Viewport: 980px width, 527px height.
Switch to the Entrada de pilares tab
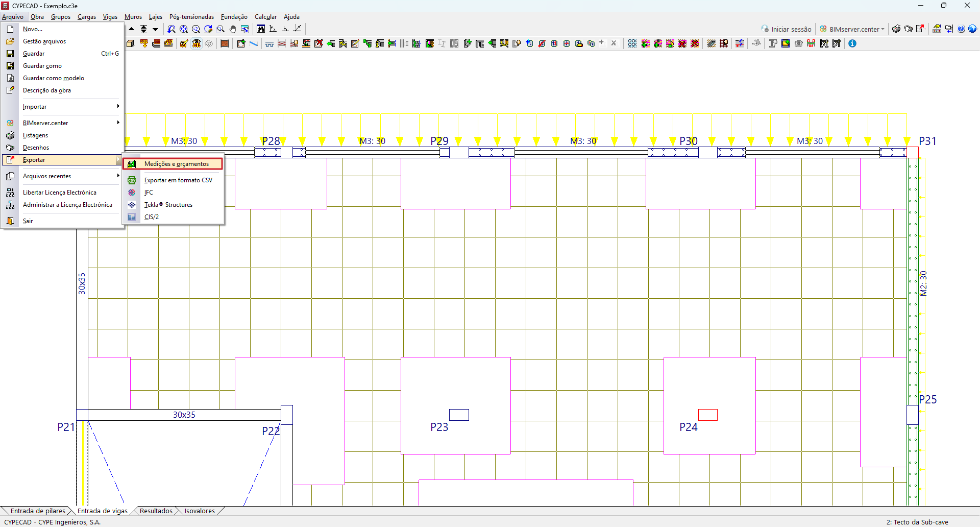38,511
